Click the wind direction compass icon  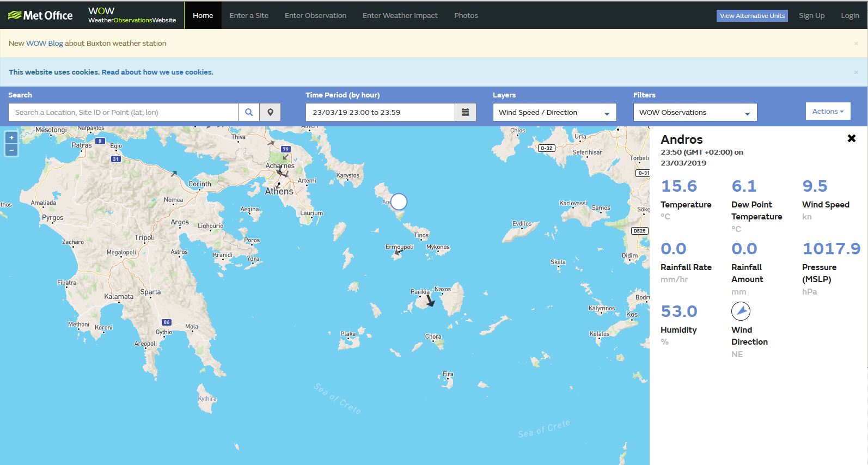click(x=741, y=311)
